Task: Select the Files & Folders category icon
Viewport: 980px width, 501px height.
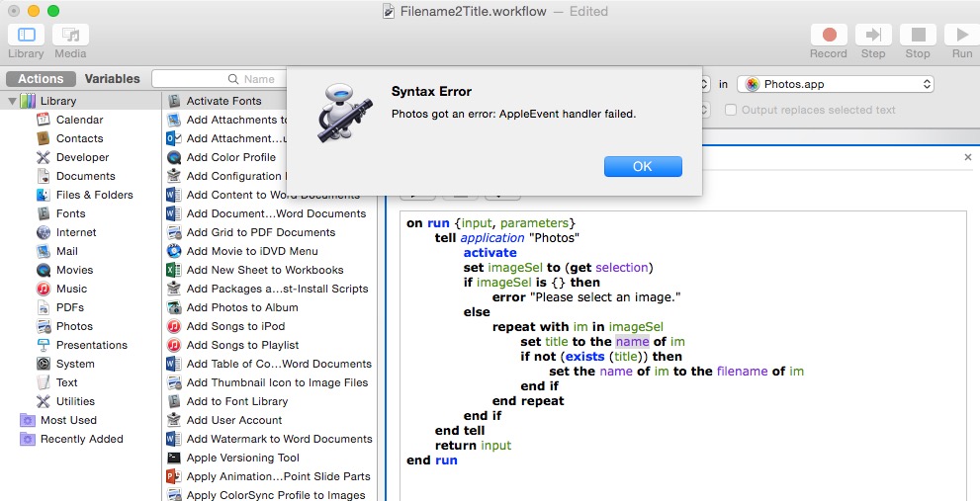Action: [44, 195]
